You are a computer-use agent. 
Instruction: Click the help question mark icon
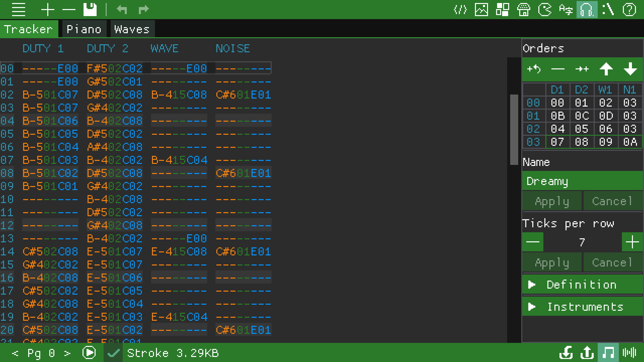point(629,10)
